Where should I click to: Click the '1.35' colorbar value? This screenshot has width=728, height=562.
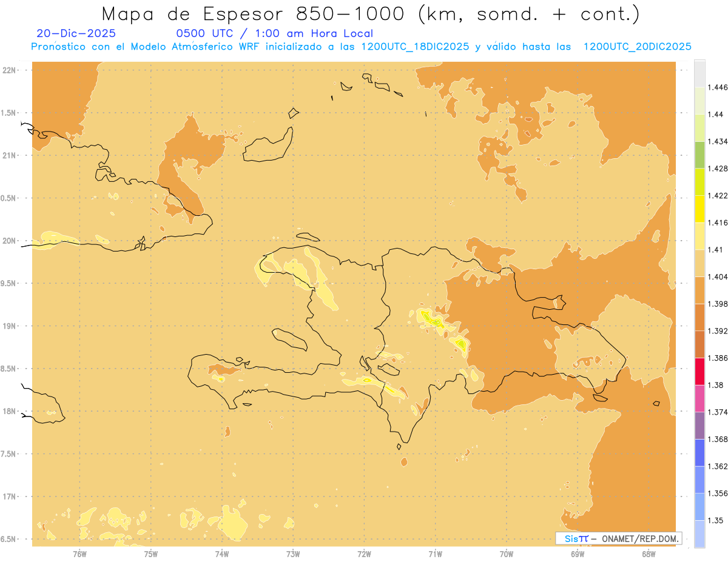(716, 521)
